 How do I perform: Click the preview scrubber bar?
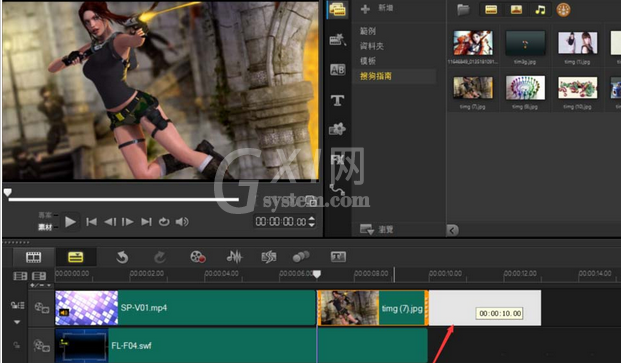tap(124, 199)
